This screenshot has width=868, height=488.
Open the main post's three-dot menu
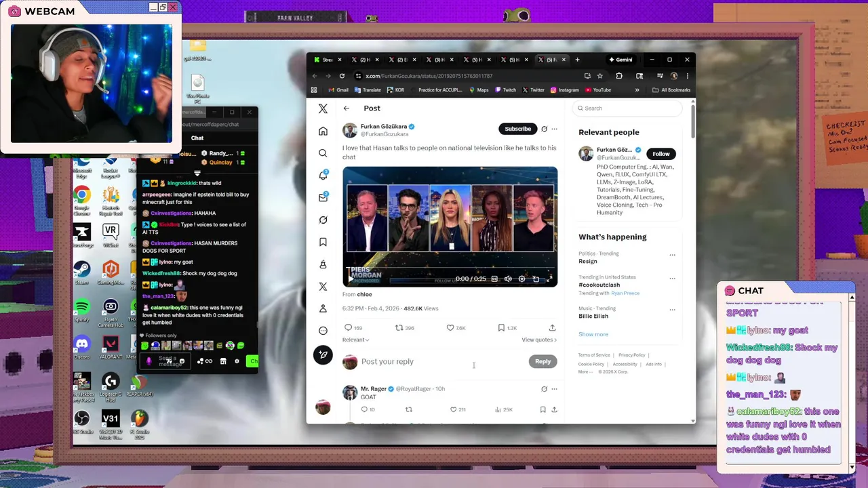[x=554, y=129]
